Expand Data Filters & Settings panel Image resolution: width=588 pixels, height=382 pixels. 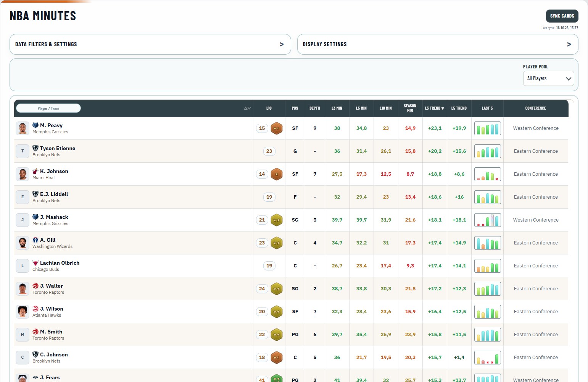click(150, 44)
